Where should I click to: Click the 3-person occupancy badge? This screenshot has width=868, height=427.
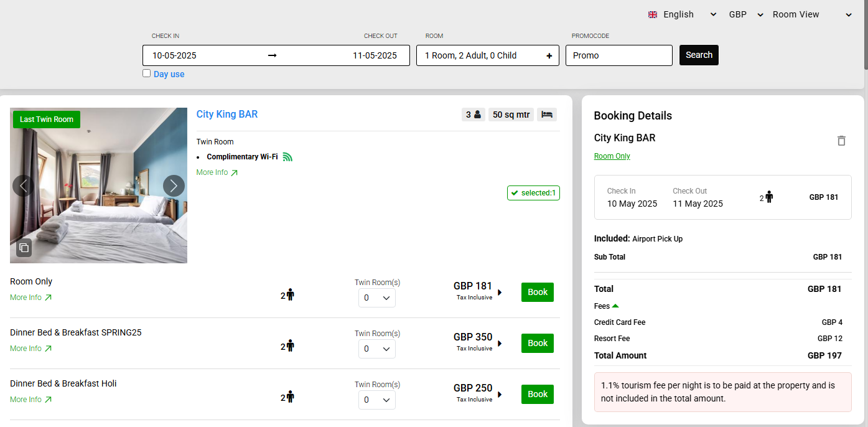pyautogui.click(x=474, y=115)
